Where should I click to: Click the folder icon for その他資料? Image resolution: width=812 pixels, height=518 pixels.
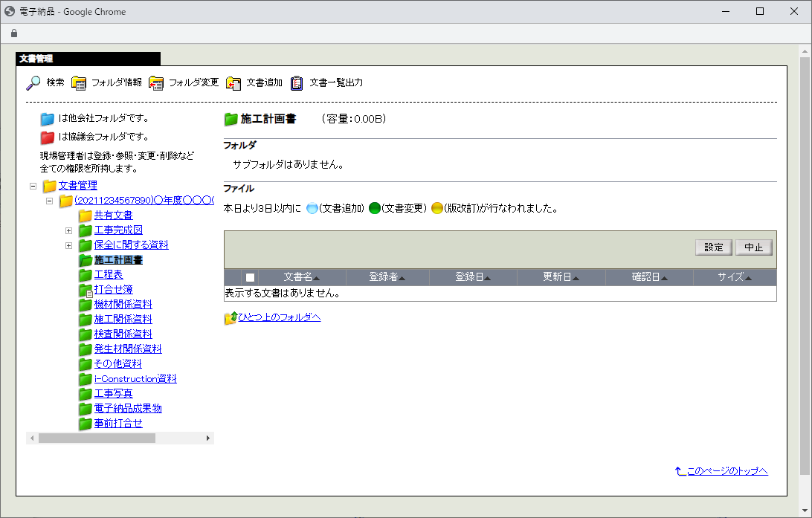point(86,364)
